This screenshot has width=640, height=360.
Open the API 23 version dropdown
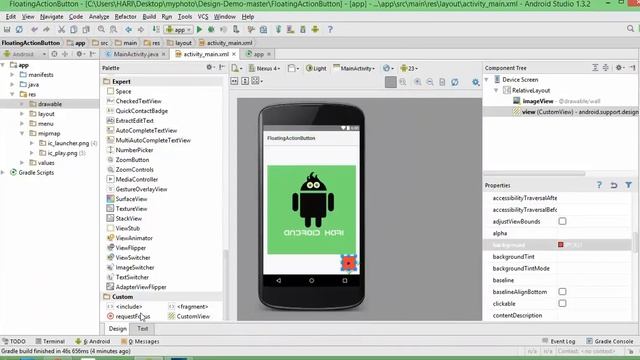click(409, 68)
